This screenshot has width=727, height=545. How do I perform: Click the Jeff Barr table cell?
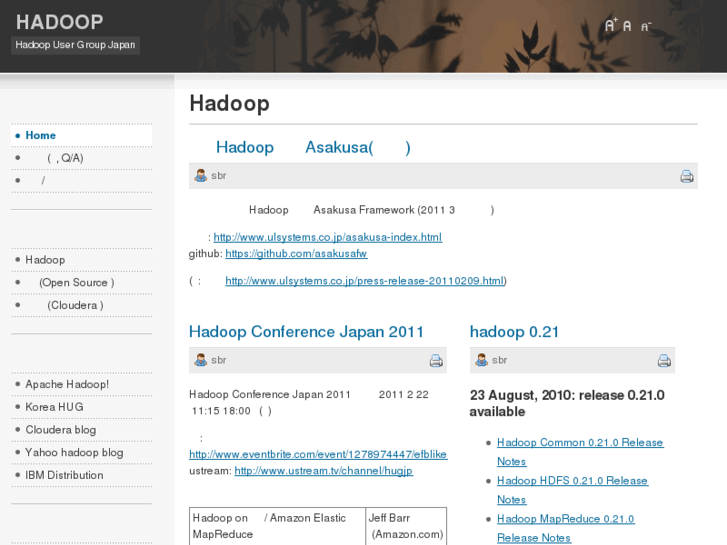point(406,526)
